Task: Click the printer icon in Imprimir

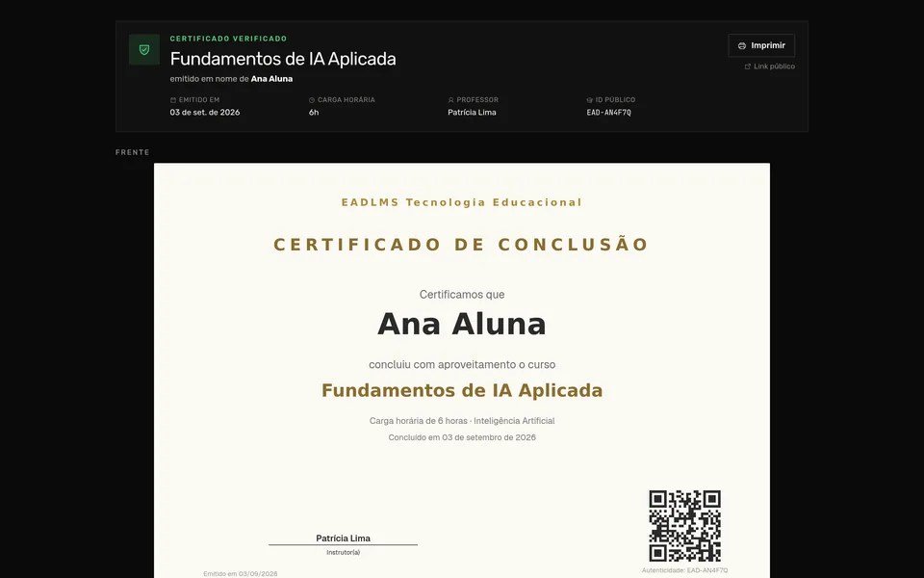Action: click(x=742, y=45)
